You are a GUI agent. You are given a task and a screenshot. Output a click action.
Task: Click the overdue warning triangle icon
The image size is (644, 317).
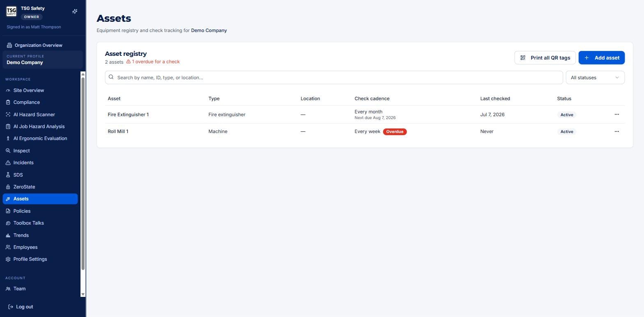coord(129,62)
